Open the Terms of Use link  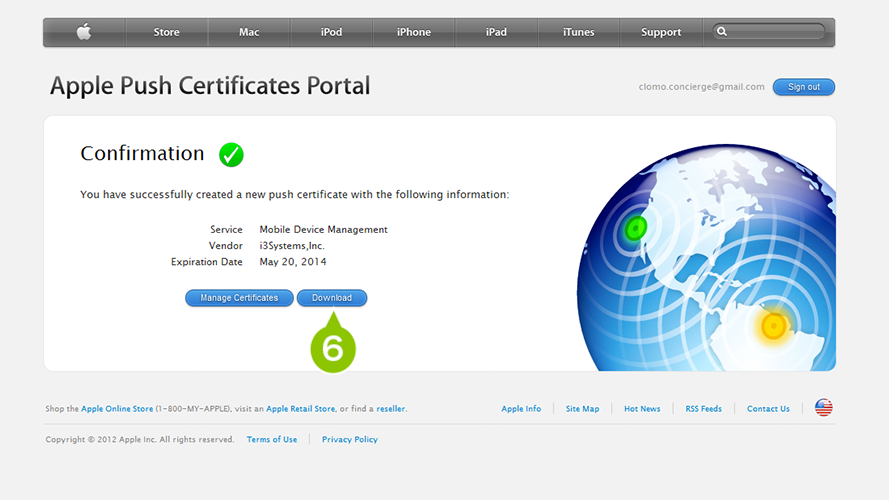(272, 439)
